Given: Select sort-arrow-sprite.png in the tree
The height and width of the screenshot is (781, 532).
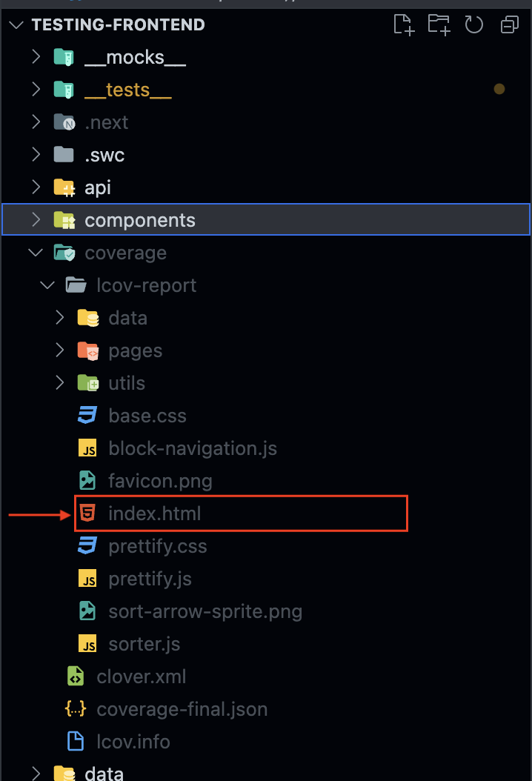Looking at the screenshot, I should (205, 611).
